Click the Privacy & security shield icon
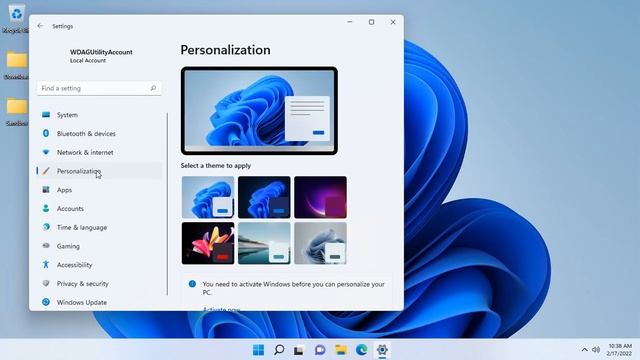Screen dimensions: 640x360 click(46, 283)
